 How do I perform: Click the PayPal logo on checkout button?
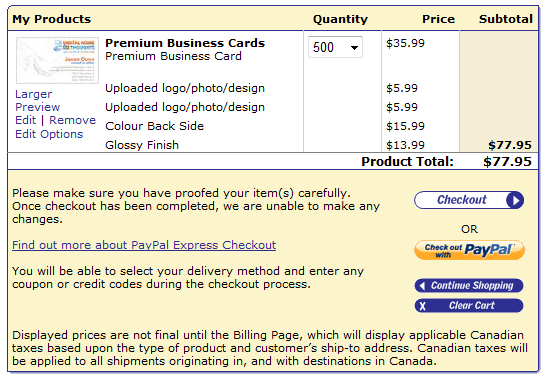tap(488, 249)
